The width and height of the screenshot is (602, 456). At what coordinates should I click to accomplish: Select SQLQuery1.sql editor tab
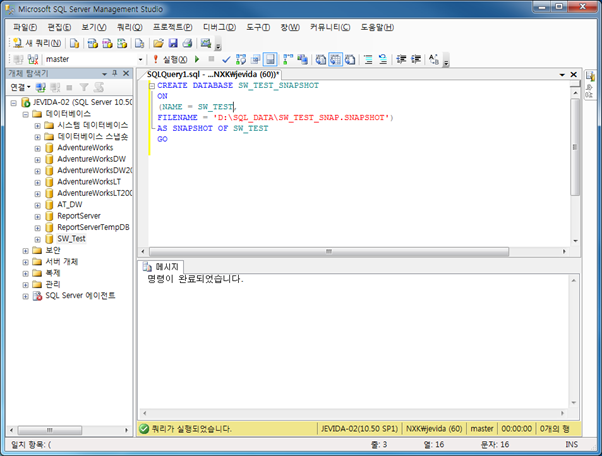click(213, 74)
